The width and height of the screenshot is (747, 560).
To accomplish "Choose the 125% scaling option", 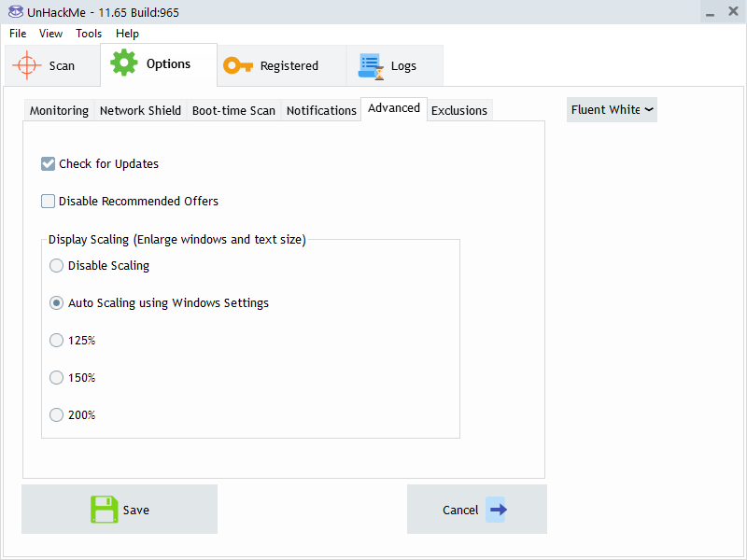I will (57, 340).
